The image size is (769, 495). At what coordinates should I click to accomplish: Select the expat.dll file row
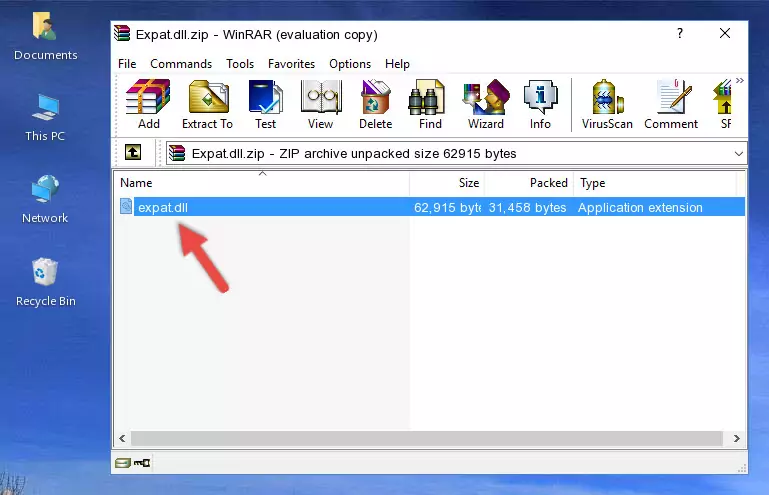pyautogui.click(x=432, y=207)
